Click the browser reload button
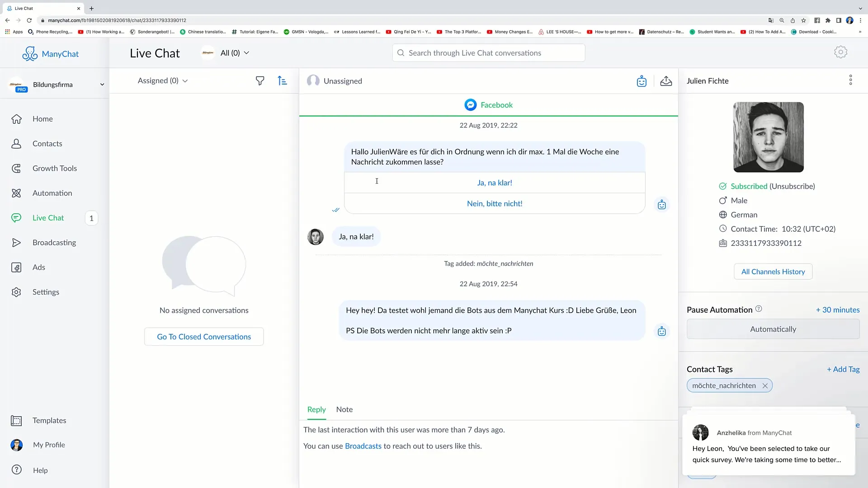 pos(29,20)
